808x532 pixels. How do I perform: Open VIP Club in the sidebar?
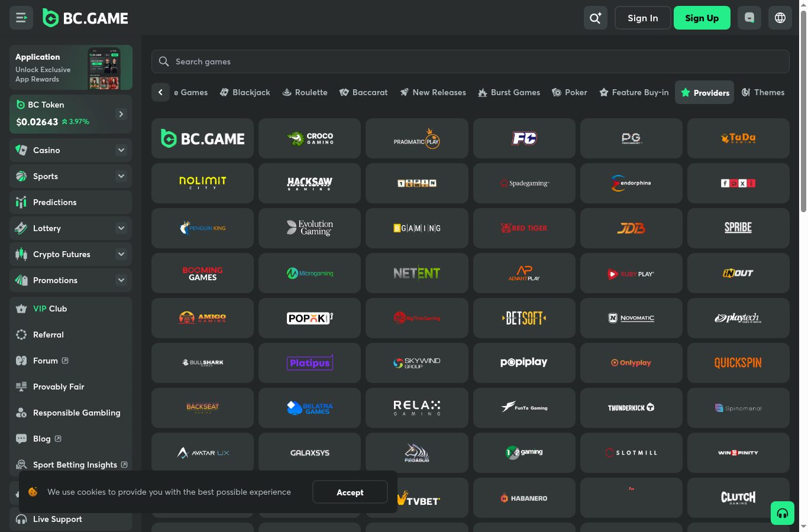coord(70,309)
